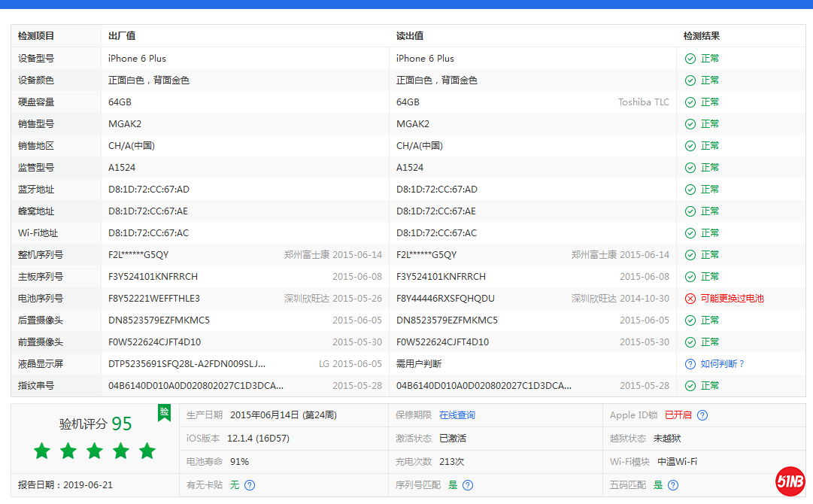Click the first green rating star
The height and width of the screenshot is (504, 813).
[x=42, y=451]
